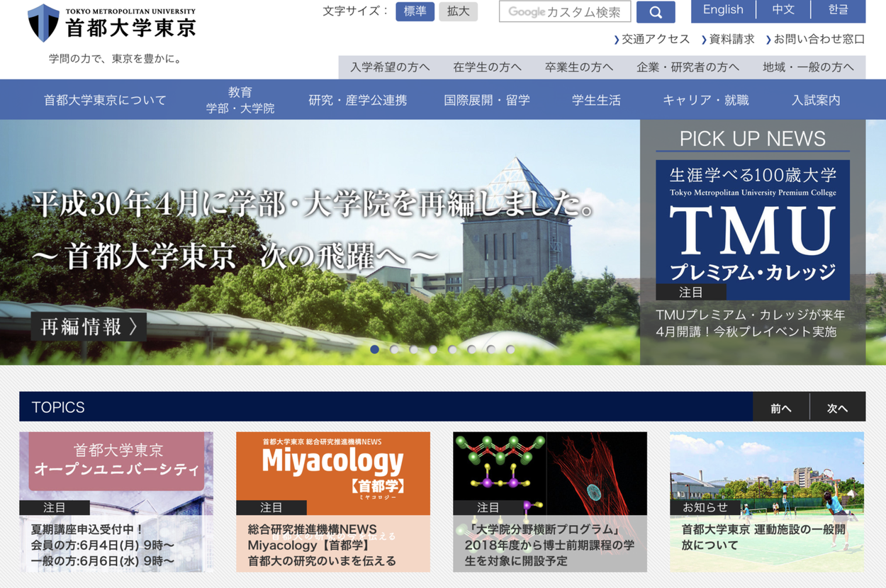Switch the site language to English
Viewport: 886px width, 588px height.
[723, 10]
